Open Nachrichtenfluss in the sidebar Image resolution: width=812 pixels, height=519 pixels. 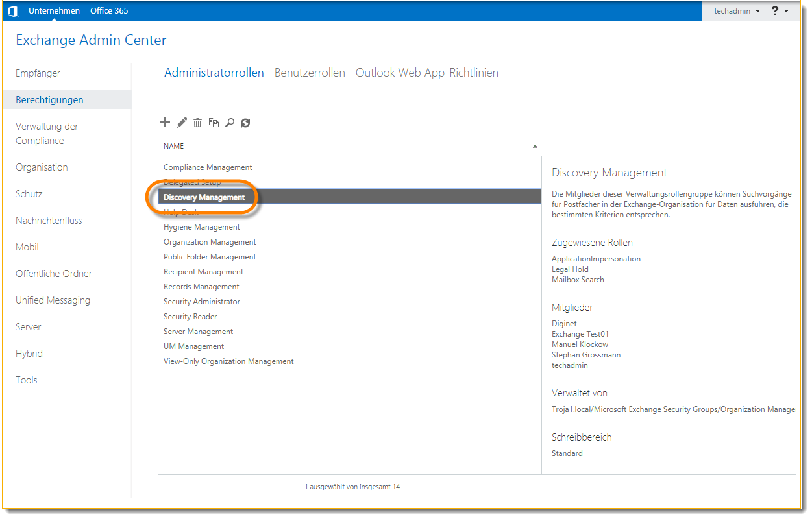[x=49, y=221]
